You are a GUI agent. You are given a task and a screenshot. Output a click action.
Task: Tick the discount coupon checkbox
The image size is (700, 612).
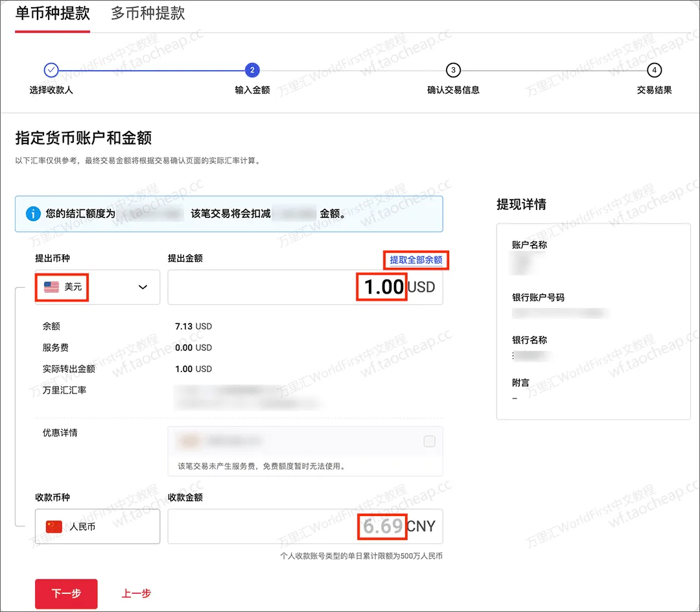(x=429, y=441)
